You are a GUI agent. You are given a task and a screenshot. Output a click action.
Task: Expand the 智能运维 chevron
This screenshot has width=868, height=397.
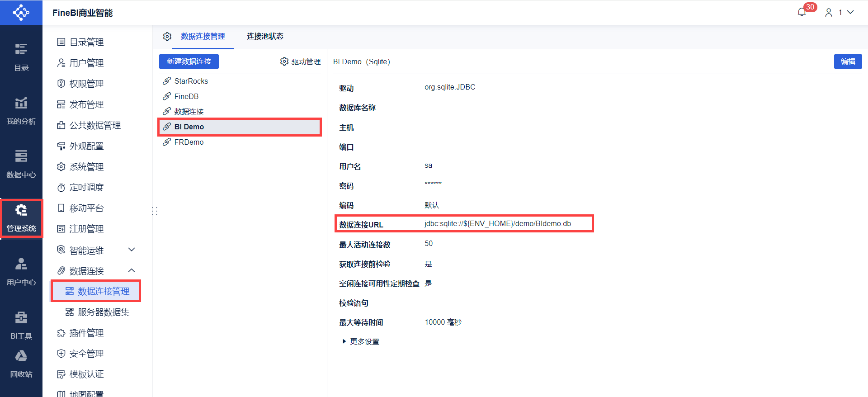pos(132,250)
